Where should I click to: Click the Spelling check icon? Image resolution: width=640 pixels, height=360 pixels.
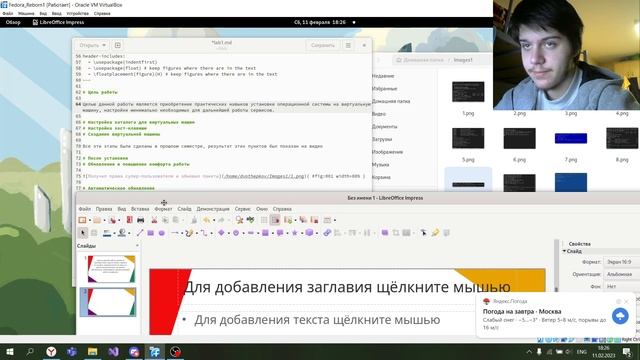[x=250, y=220]
